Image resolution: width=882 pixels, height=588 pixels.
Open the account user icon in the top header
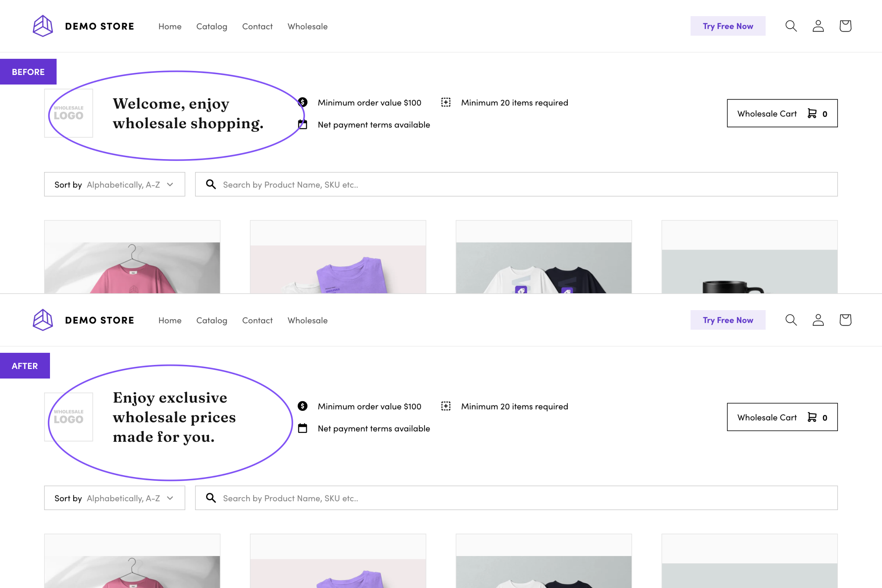coord(818,26)
